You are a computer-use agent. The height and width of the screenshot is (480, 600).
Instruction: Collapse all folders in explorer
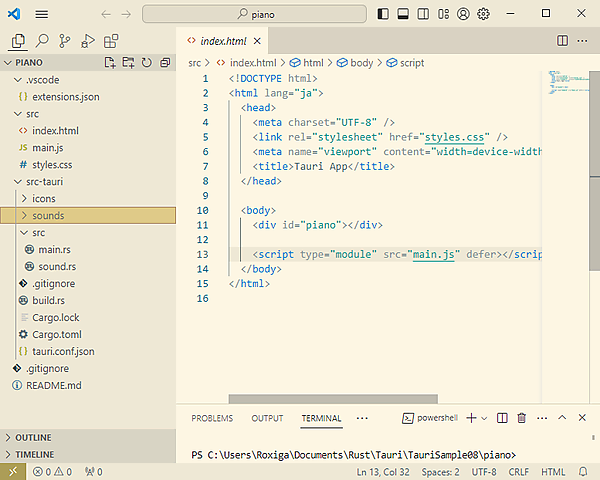coord(165,62)
